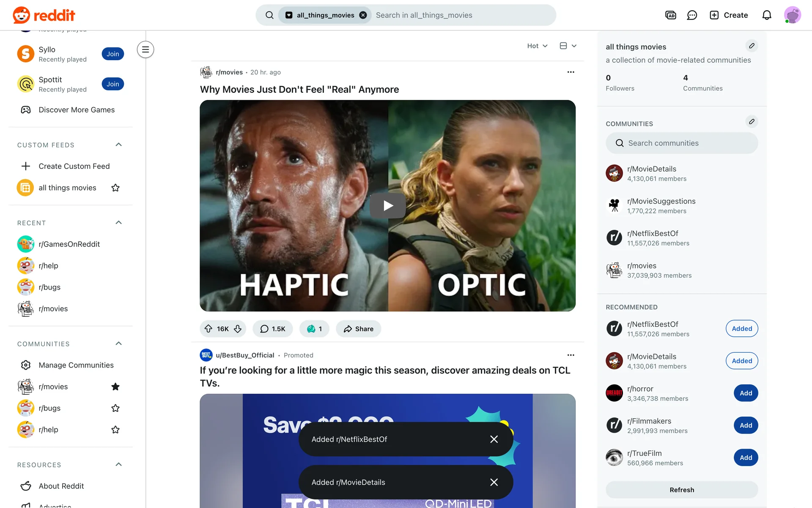Unfavorite r/movies with its star
The height and width of the screenshot is (508, 812).
click(115, 387)
